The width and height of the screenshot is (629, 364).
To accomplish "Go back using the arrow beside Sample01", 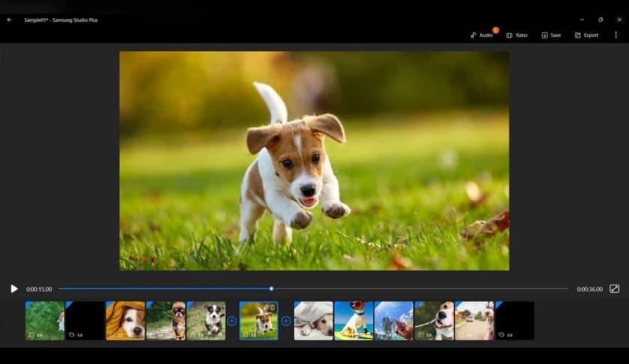I will [9, 20].
